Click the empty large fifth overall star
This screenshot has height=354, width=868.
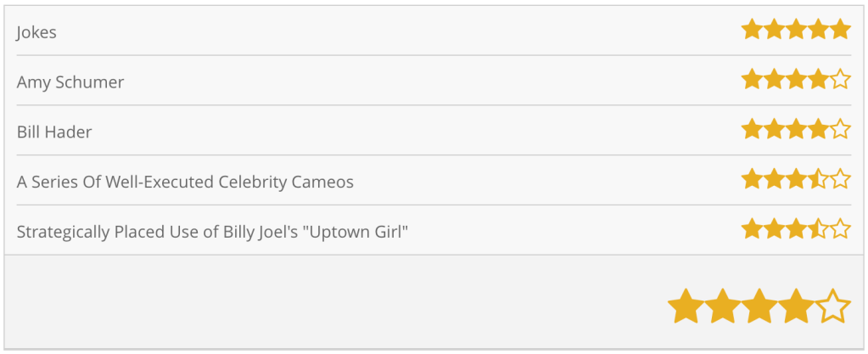(833, 306)
